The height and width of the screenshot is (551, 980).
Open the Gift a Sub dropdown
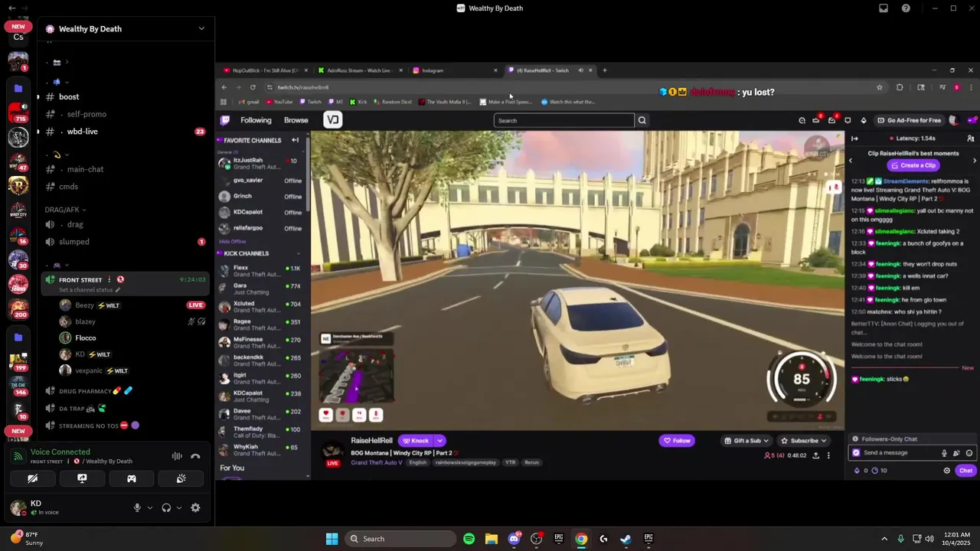coord(746,441)
